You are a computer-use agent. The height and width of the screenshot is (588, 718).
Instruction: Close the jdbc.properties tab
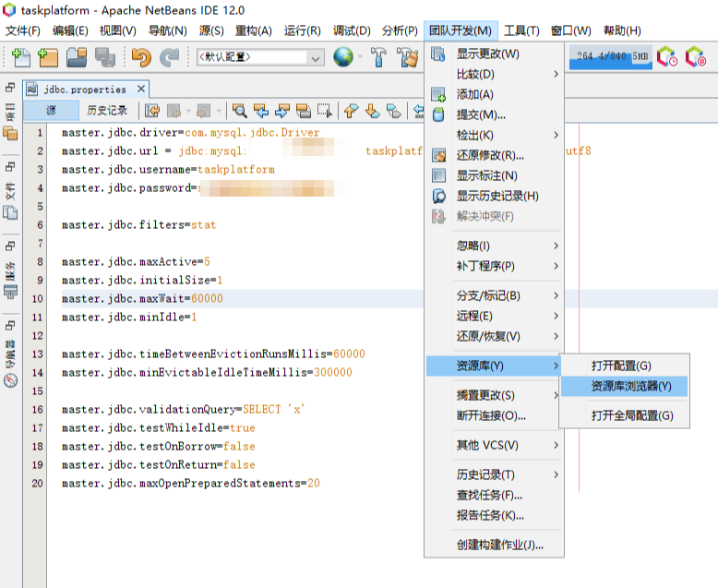click(x=141, y=89)
